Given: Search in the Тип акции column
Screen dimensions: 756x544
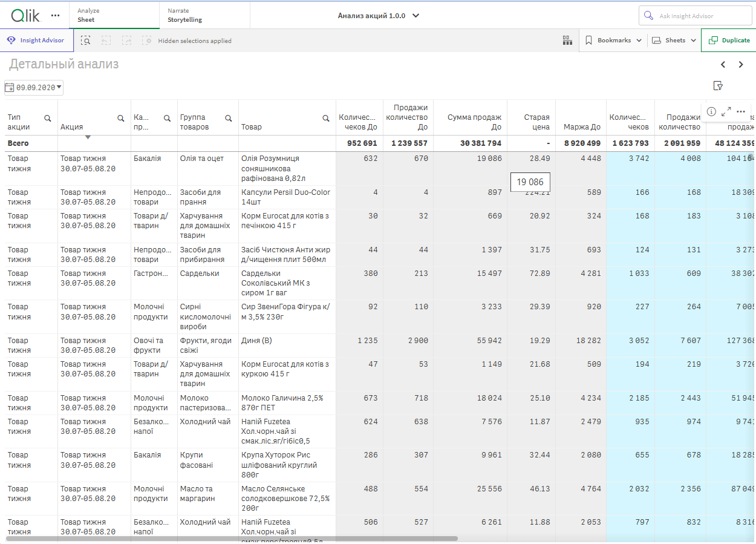Looking at the screenshot, I should (x=48, y=119).
